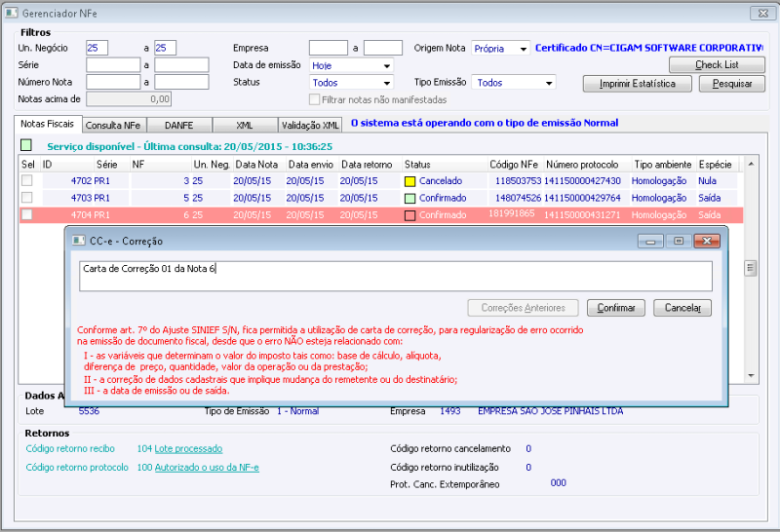Click the correction letter text box
780x532 pixels.
point(396,276)
